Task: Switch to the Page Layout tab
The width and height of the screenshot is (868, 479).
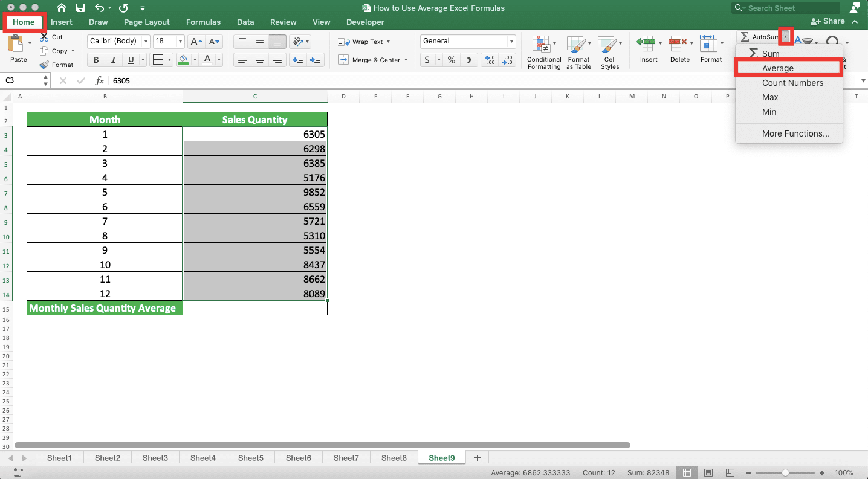Action: (x=146, y=22)
